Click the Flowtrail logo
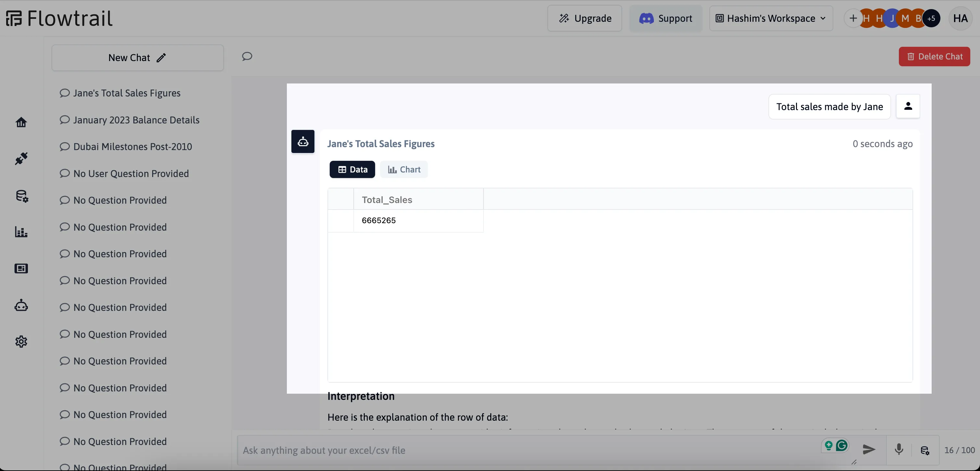The image size is (980, 471). point(59,18)
